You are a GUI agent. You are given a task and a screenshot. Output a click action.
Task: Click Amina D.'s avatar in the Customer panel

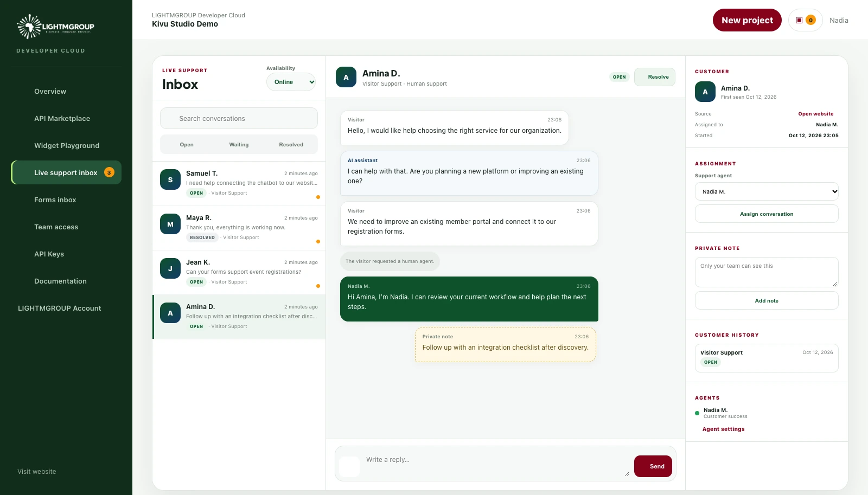[x=705, y=92]
